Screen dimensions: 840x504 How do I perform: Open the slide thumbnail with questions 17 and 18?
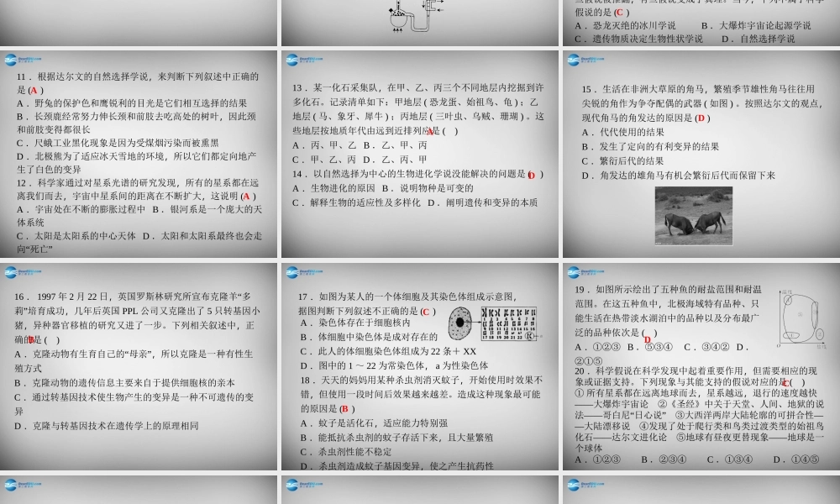[x=419, y=366]
